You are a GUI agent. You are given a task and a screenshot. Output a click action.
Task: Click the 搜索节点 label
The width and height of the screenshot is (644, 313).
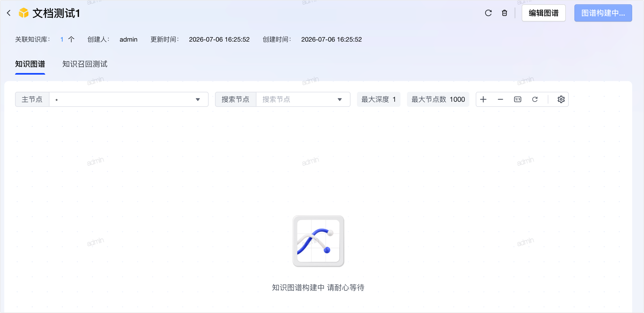coord(236,100)
